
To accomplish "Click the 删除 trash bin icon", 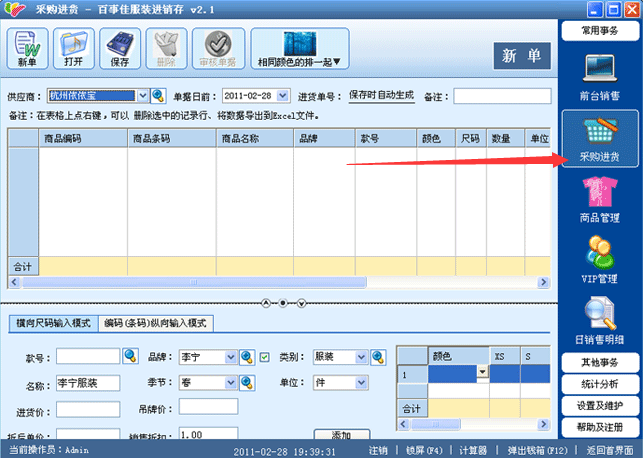I will click(x=166, y=48).
